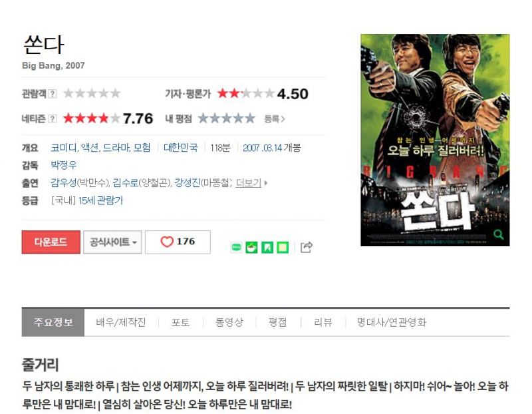Switch to the 배우/제작진 tab

tap(121, 322)
